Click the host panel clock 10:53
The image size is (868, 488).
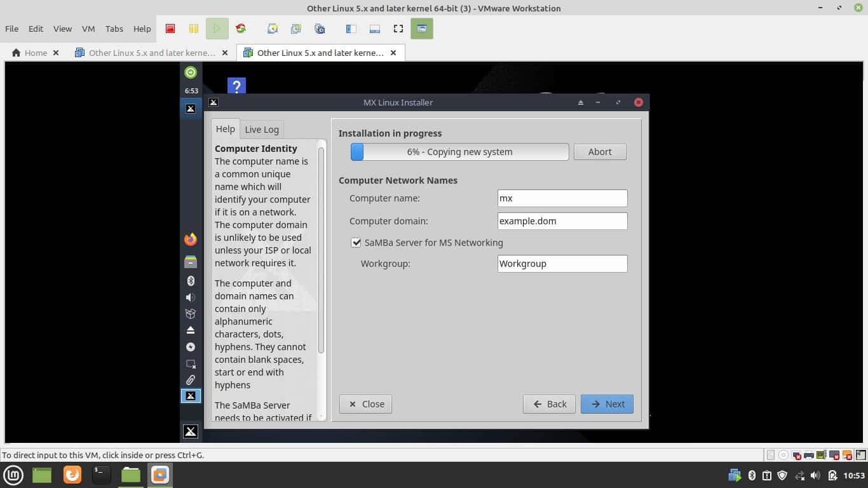tap(854, 475)
